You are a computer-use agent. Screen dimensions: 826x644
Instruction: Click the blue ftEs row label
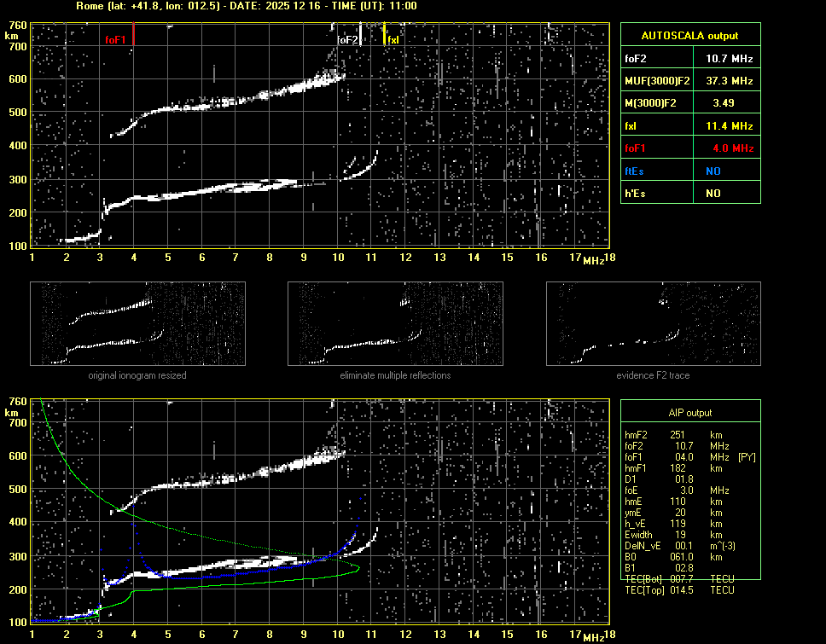point(634,171)
